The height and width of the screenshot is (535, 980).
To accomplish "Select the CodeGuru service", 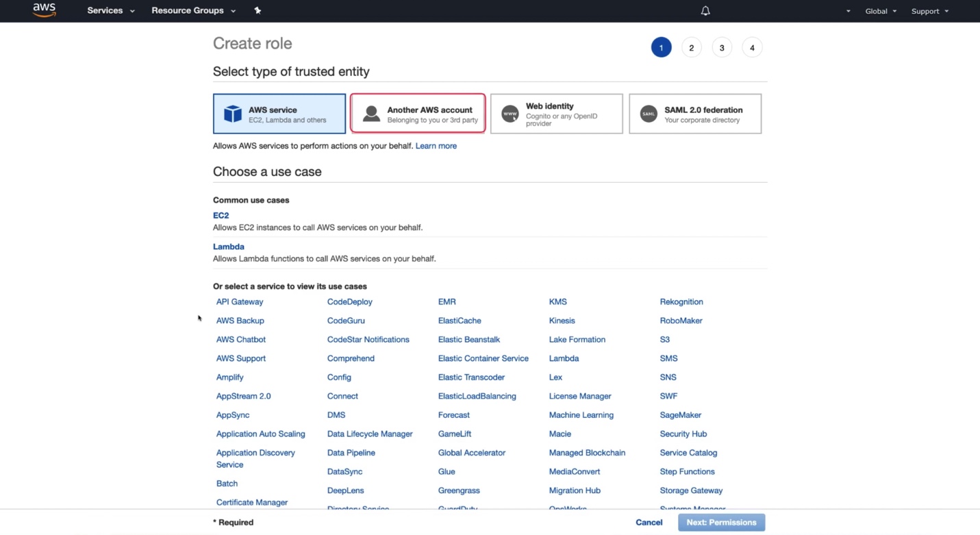I will coord(346,321).
